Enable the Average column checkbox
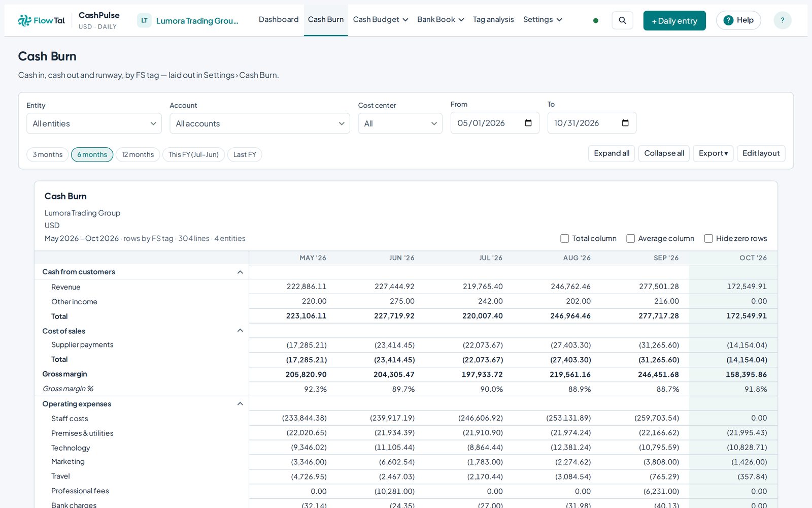 point(630,238)
